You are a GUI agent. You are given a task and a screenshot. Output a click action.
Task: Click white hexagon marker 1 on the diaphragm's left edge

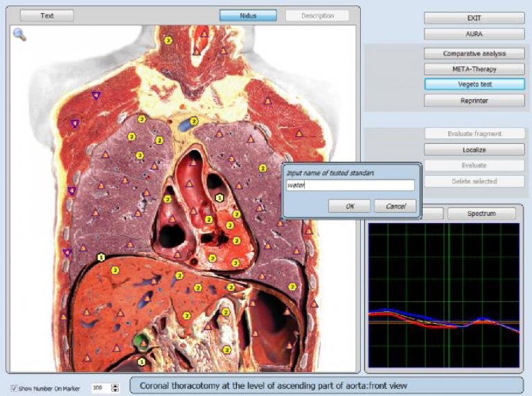pyautogui.click(x=100, y=257)
